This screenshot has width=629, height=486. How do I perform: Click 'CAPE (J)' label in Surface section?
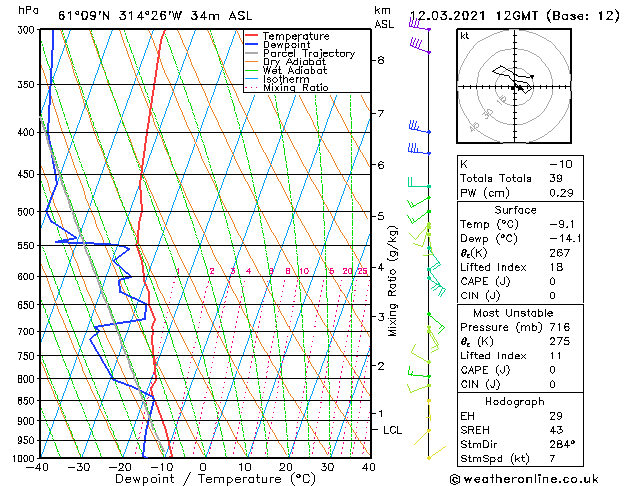click(x=485, y=282)
